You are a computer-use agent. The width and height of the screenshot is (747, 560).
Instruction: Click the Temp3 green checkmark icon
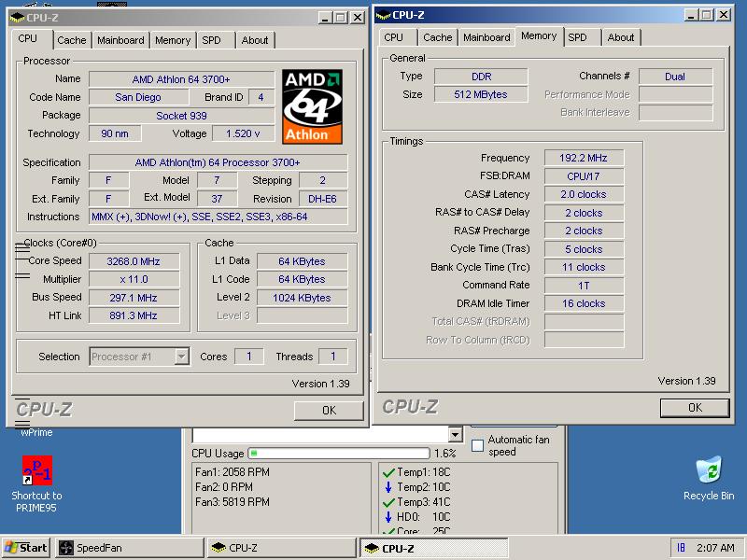[388, 502]
